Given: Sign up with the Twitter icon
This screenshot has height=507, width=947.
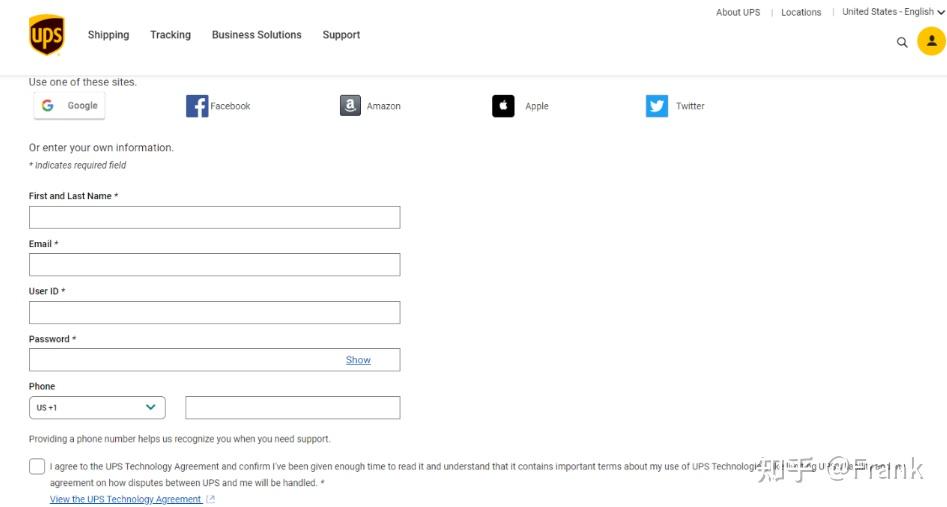Looking at the screenshot, I should pos(656,106).
